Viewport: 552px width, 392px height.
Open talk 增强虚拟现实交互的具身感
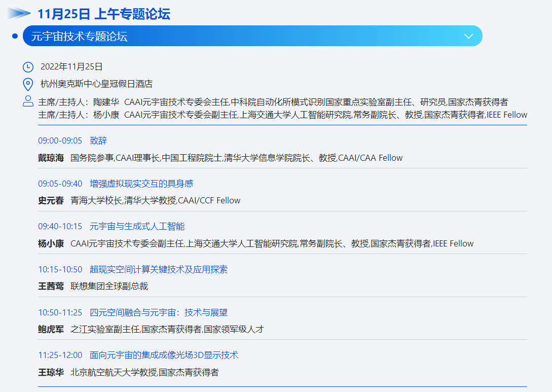point(141,184)
